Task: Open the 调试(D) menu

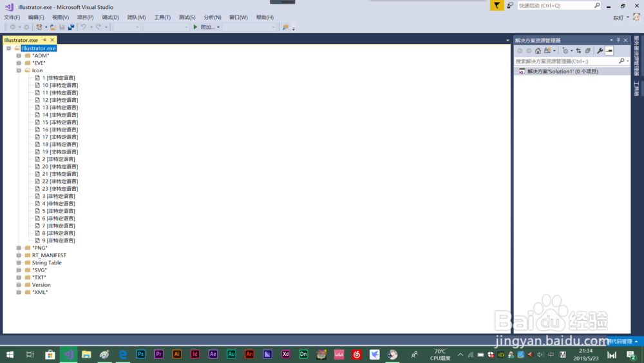Action: [111, 17]
